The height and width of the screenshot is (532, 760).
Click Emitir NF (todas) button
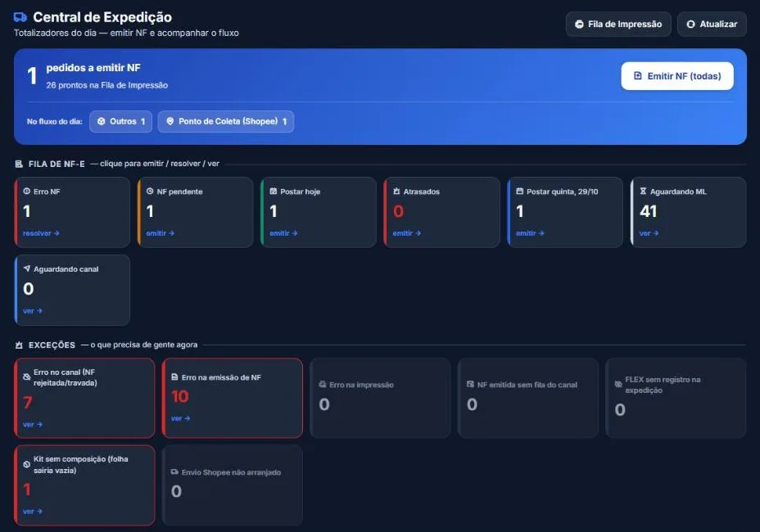click(677, 76)
